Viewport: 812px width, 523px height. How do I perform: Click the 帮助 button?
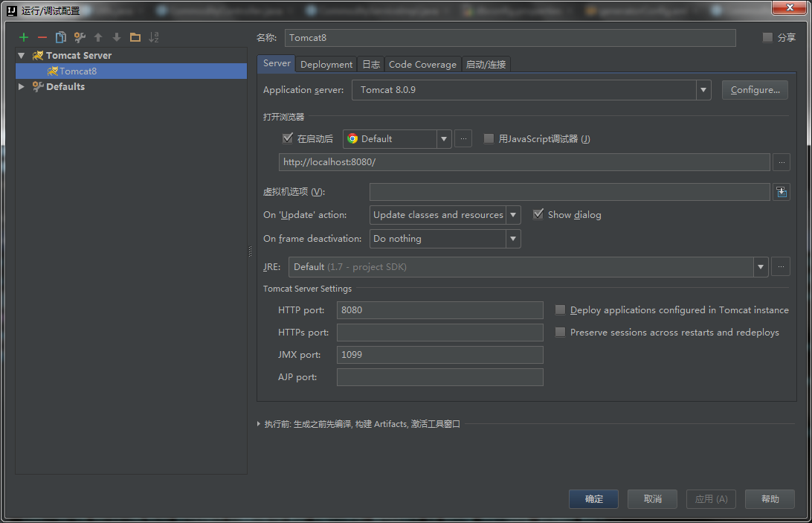coord(770,499)
